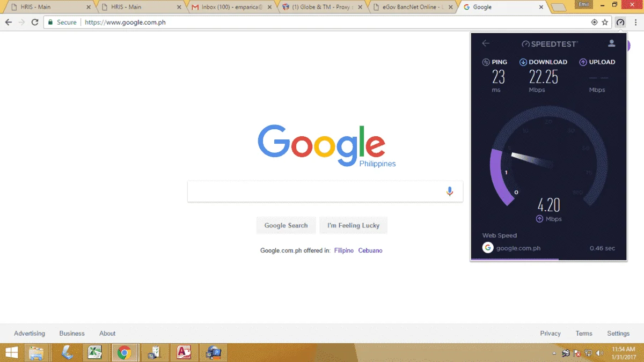Open the Privacy footer link

(551, 333)
